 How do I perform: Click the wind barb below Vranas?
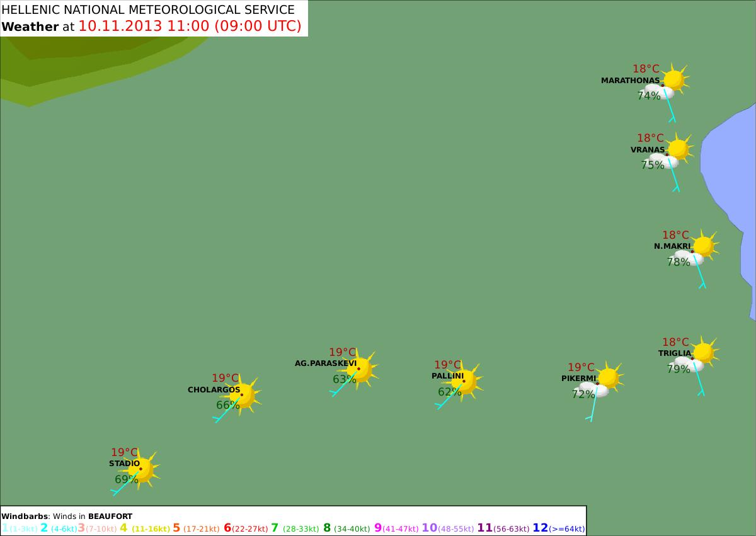673,174
